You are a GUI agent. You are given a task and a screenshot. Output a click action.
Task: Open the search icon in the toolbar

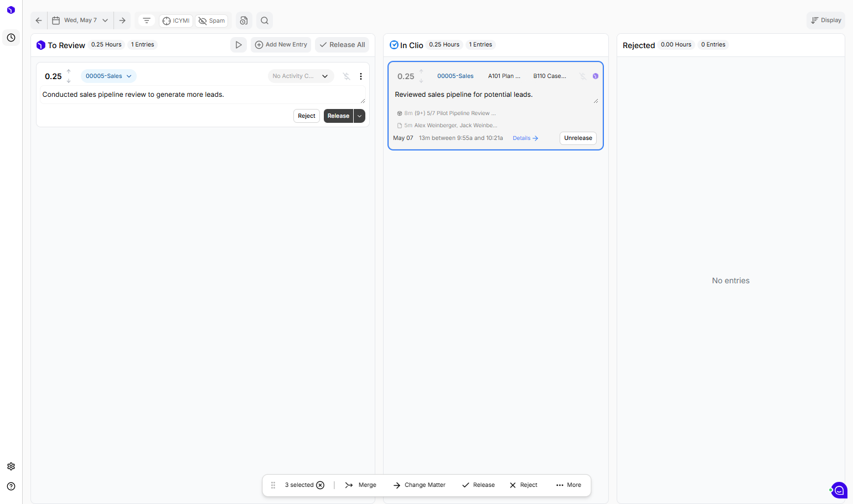point(265,20)
